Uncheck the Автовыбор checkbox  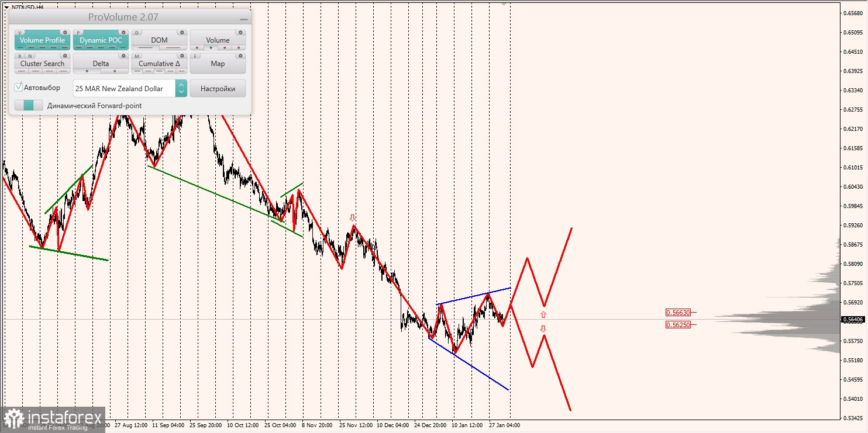pyautogui.click(x=19, y=87)
